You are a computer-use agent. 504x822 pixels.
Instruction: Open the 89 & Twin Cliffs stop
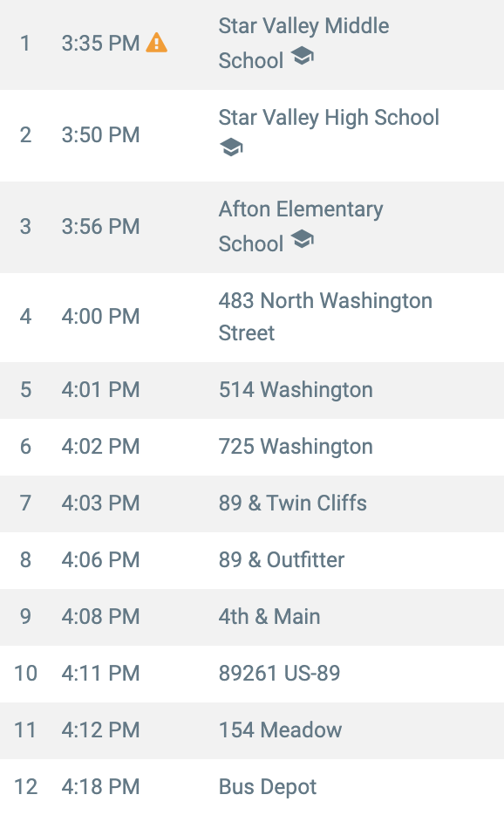click(293, 503)
